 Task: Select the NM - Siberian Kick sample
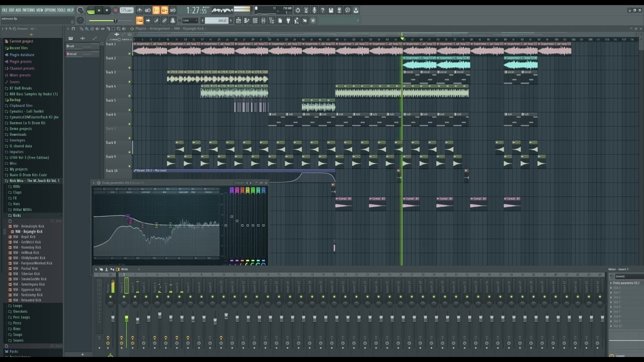coord(27,274)
